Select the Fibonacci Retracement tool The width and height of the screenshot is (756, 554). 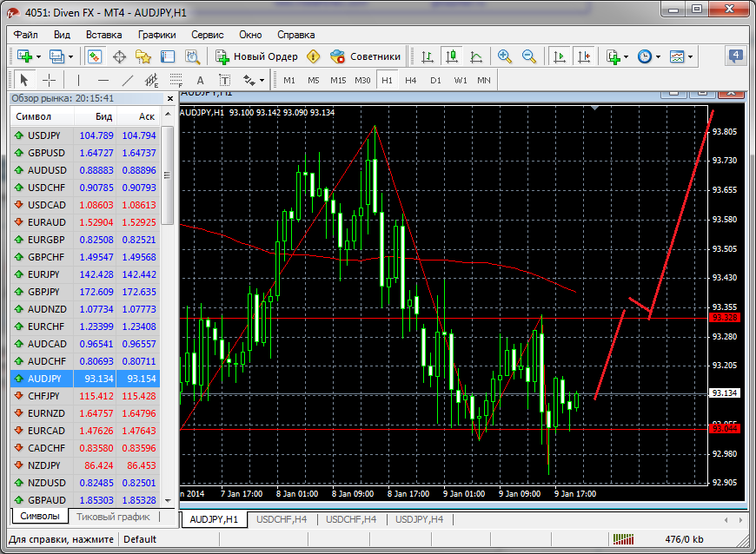[x=176, y=80]
